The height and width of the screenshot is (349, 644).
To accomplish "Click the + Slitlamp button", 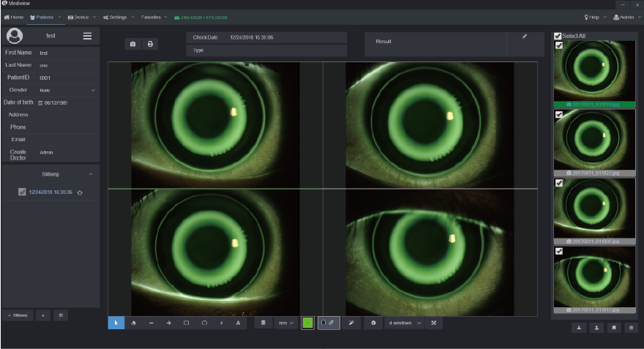I will click(x=18, y=315).
